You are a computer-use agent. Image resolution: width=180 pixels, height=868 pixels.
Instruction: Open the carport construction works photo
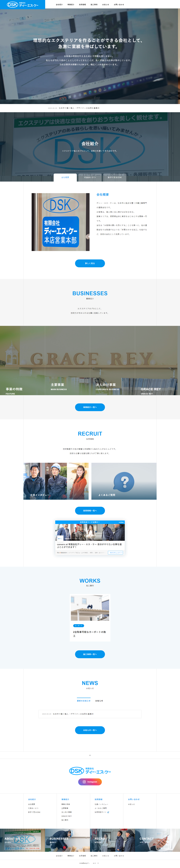90,608
